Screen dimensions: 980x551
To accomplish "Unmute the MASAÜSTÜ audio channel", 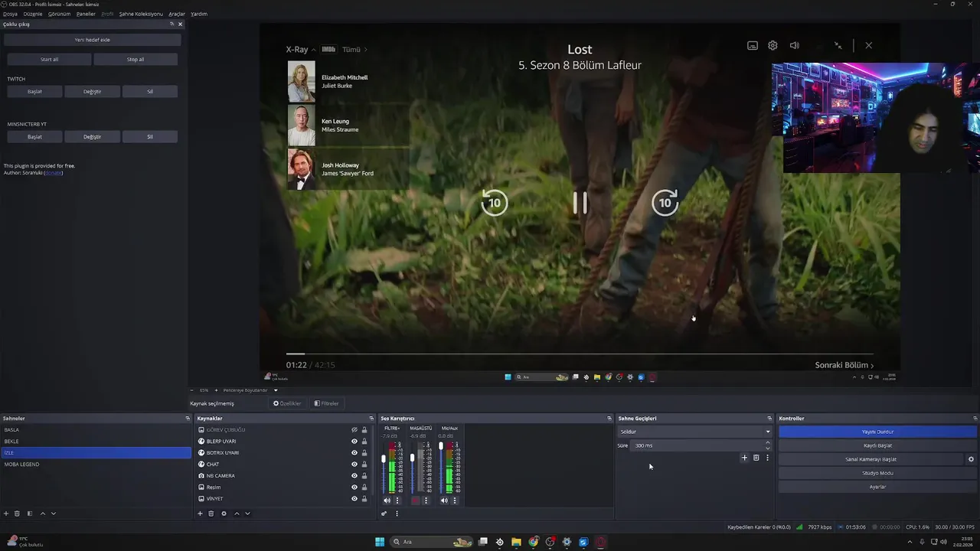I will coord(416,500).
